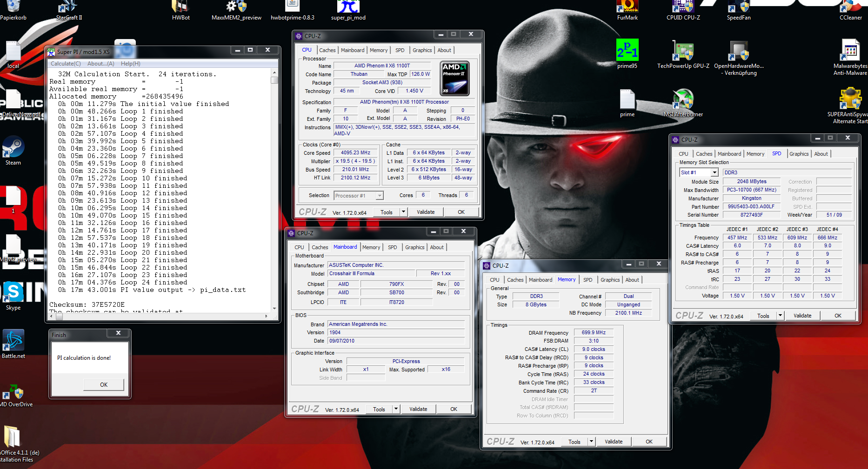Open Calculate(C) menu in Super PI

[x=66, y=64]
